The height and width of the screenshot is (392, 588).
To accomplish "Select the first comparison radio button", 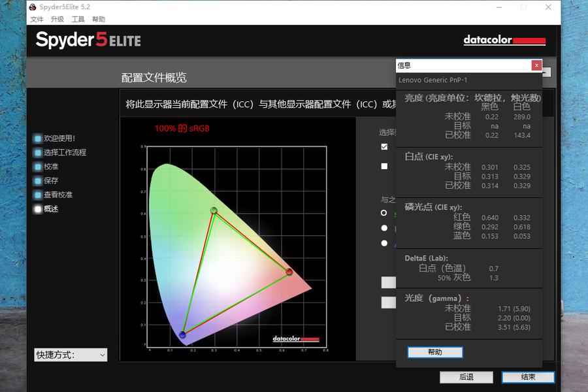I will point(384,213).
